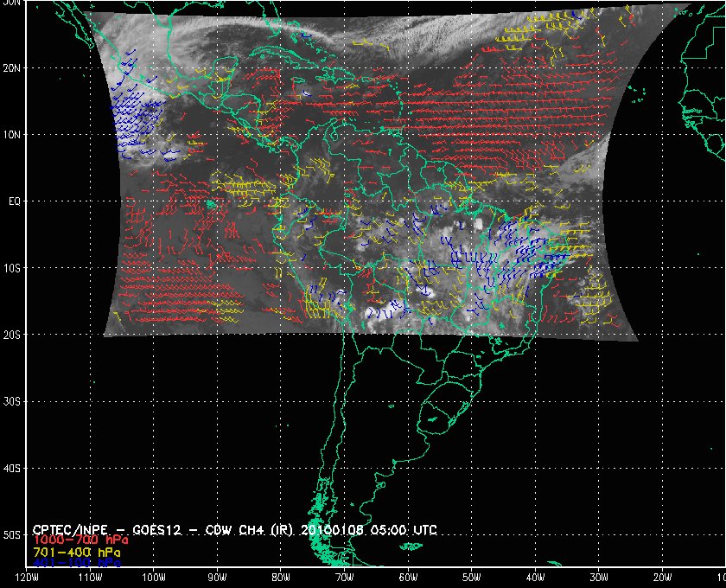The height and width of the screenshot is (588, 726).
Task: Click the 20S latitude label
Action: click(x=11, y=335)
